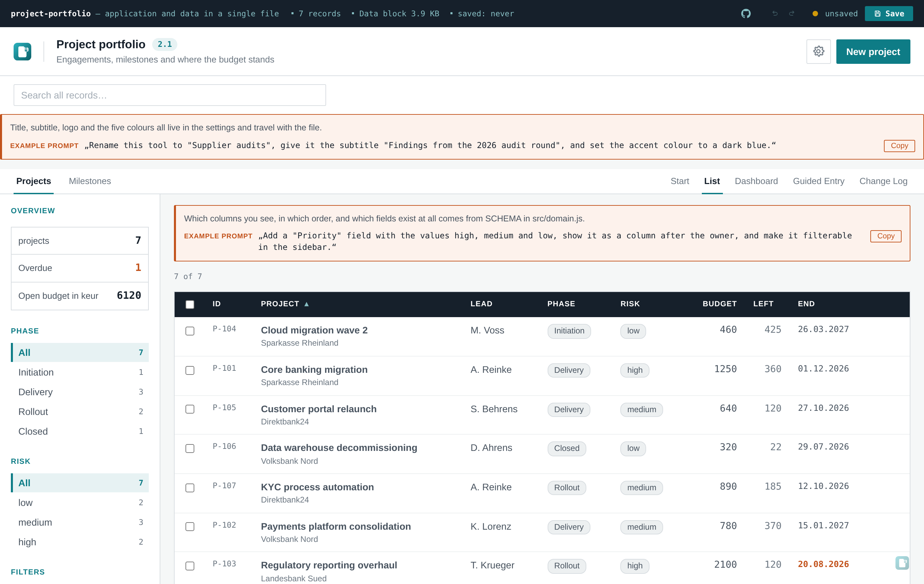Image resolution: width=924 pixels, height=584 pixels.
Task: Switch to the Projects tab
Action: (x=34, y=181)
